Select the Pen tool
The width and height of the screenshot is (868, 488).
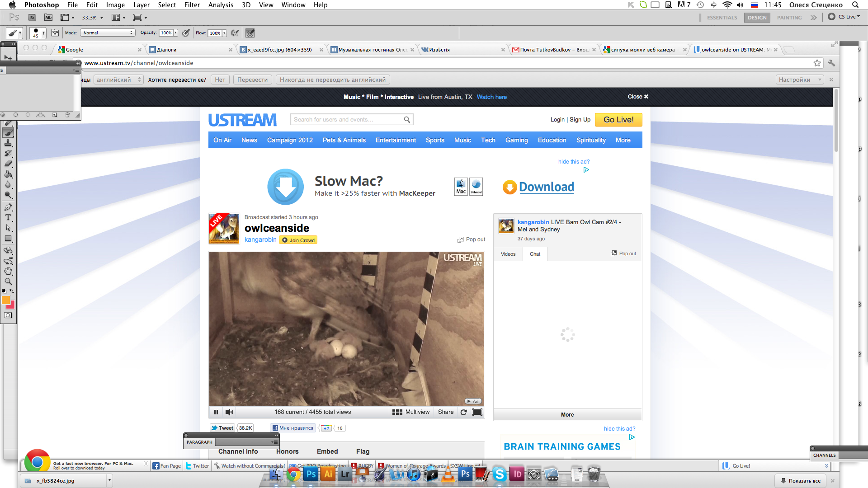click(x=8, y=207)
